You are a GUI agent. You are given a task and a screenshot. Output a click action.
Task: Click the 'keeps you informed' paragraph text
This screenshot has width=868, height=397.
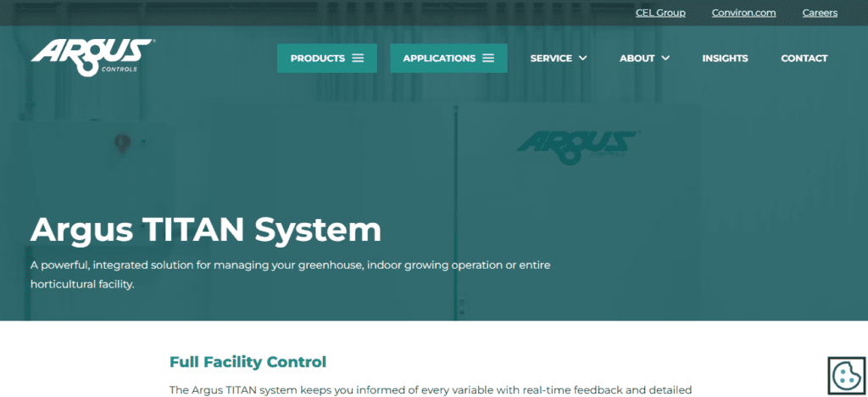click(431, 390)
